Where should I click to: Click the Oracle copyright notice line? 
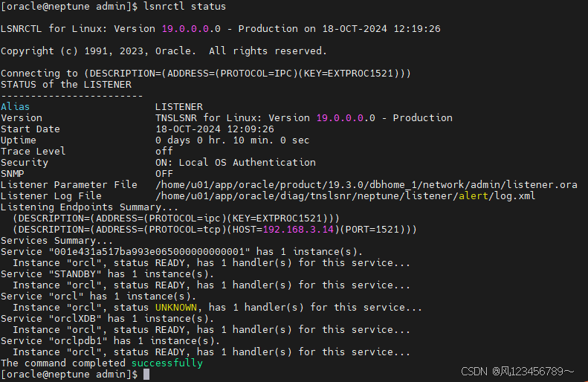click(164, 51)
